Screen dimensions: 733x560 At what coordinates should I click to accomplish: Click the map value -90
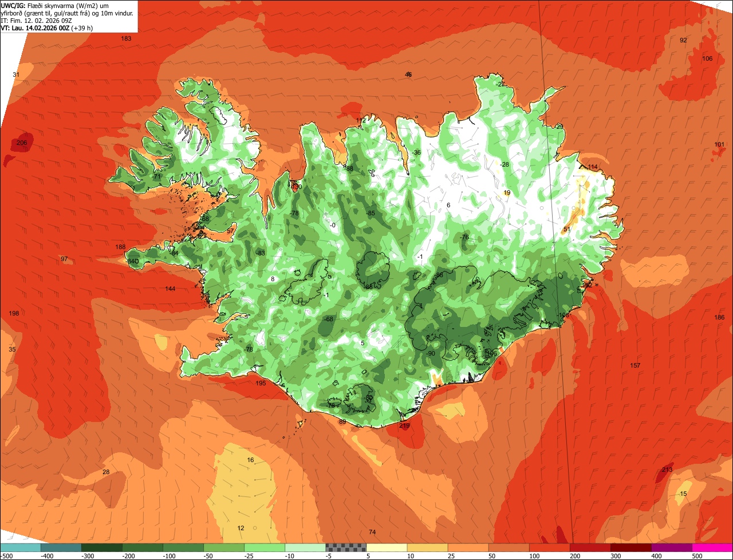(431, 353)
